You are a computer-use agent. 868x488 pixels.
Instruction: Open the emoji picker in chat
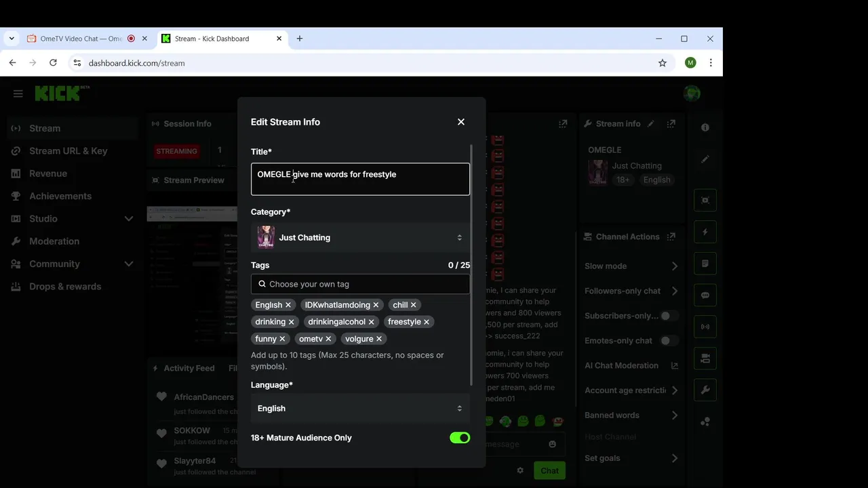[x=552, y=444]
